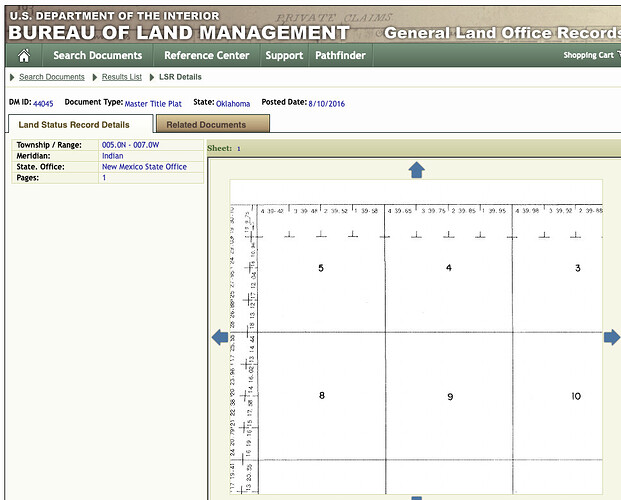
Task: Go to Search Documents breadcrumb link
Action: pyautogui.click(x=51, y=77)
